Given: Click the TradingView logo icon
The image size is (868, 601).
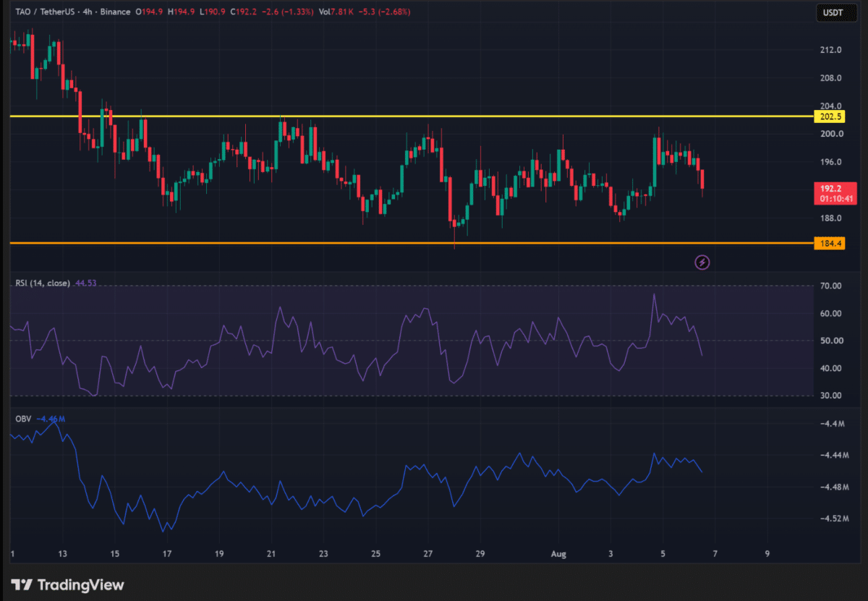Looking at the screenshot, I should [22, 584].
